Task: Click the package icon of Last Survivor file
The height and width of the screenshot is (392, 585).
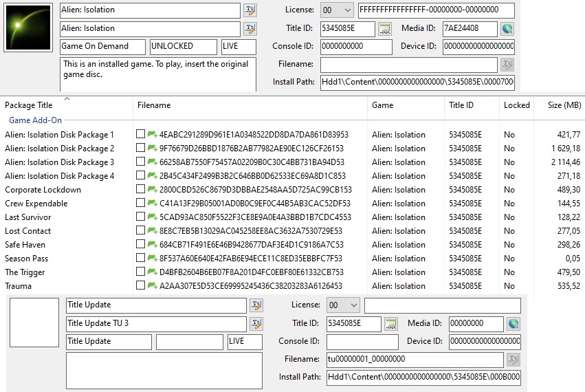Action: pyautogui.click(x=152, y=217)
